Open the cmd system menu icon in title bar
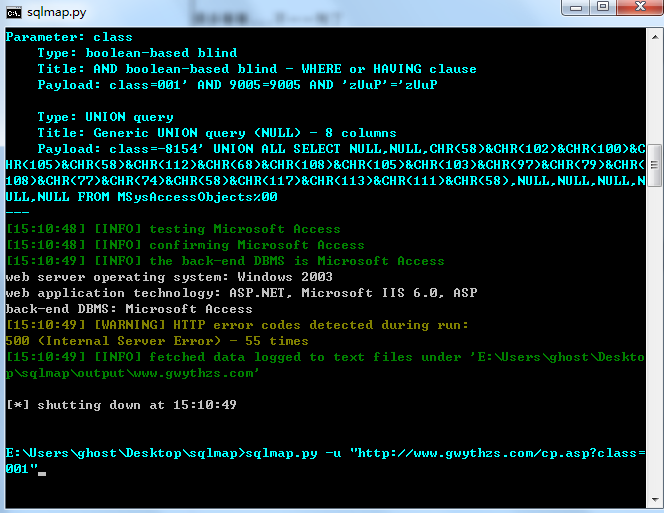664x513 pixels. pos(14,13)
